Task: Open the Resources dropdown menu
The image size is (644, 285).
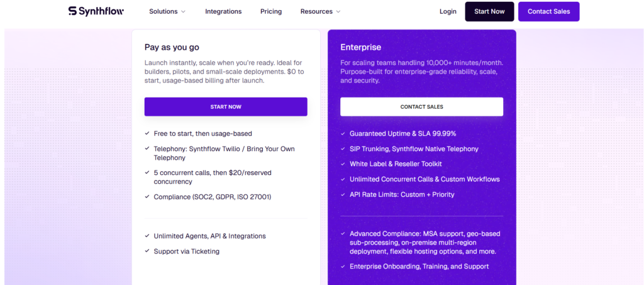Action: point(320,11)
